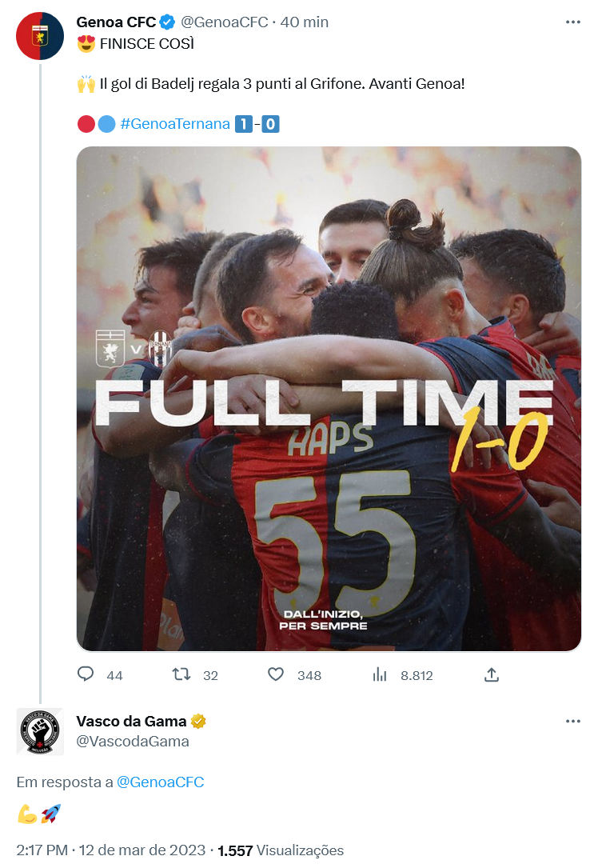Open more options on Vasco da Gama reply

click(x=572, y=721)
